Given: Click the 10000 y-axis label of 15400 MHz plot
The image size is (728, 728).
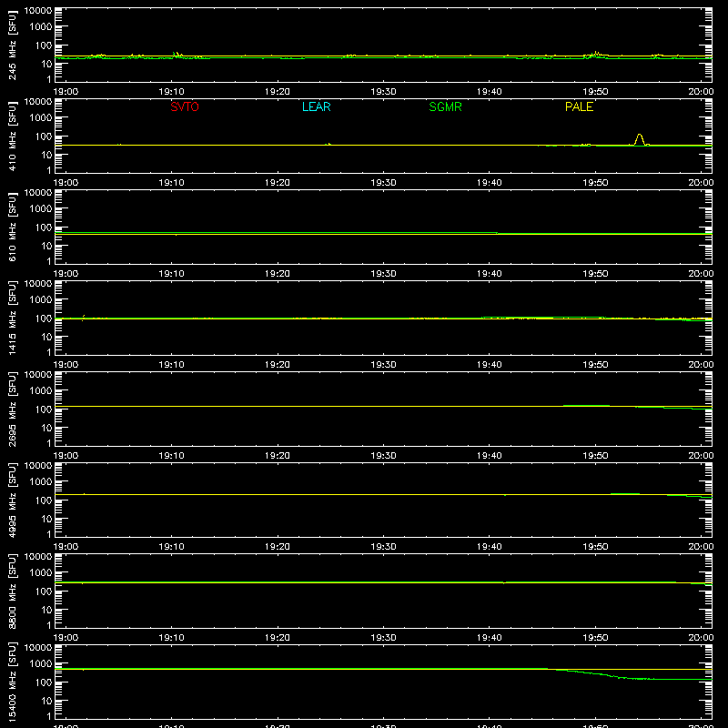Looking at the screenshot, I should tap(38, 648).
